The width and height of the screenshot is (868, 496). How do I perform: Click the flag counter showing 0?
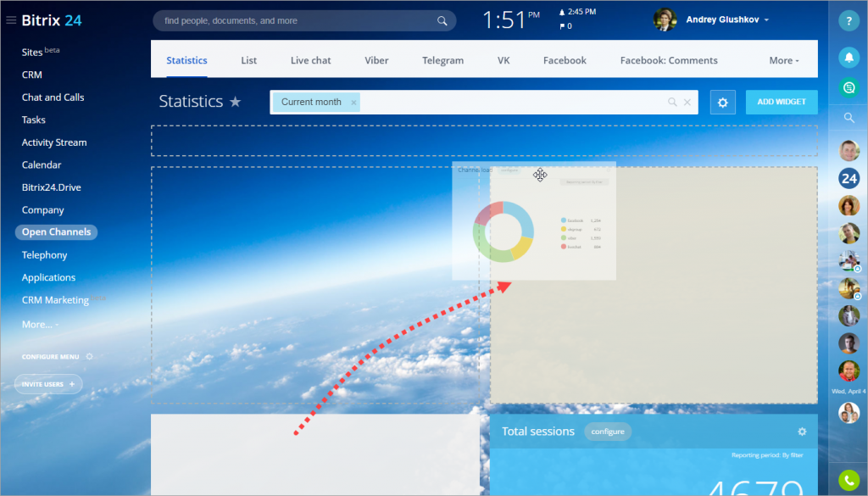565,26
